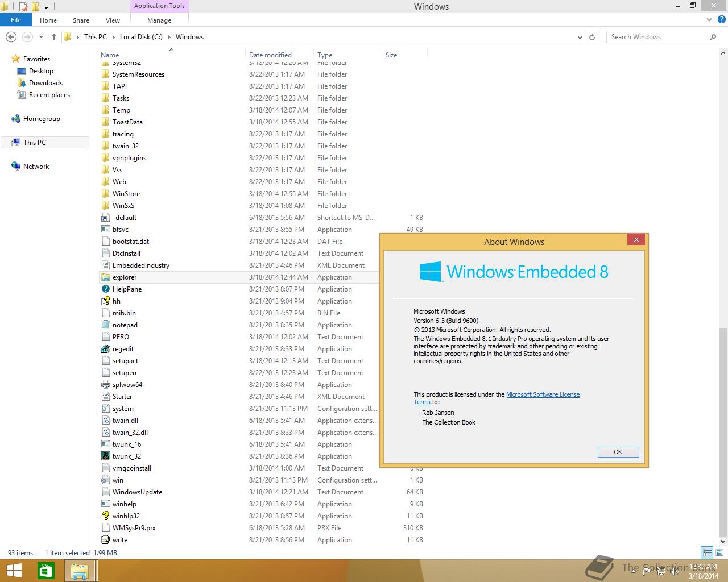Open the View ribbon tab

tap(113, 20)
